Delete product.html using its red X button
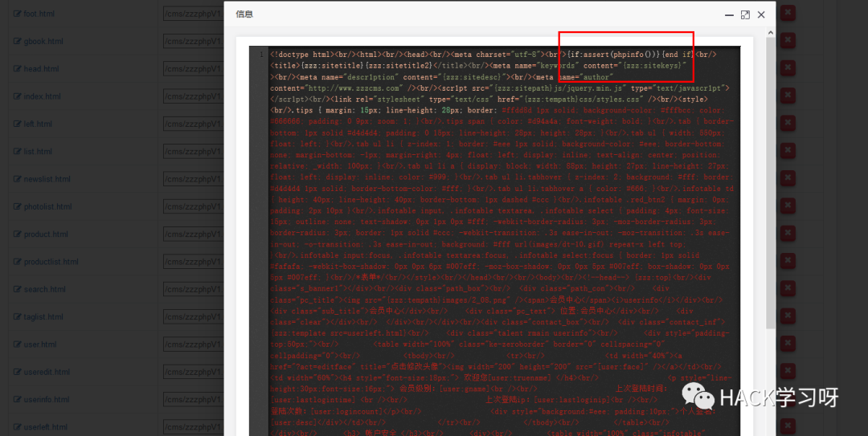868x436 pixels. coord(788,234)
